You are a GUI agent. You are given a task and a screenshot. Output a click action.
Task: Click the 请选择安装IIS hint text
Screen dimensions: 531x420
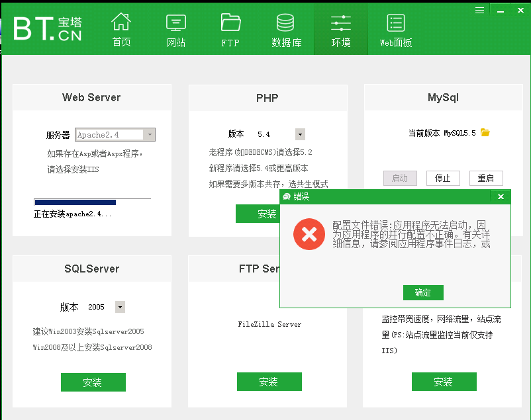coord(73,169)
